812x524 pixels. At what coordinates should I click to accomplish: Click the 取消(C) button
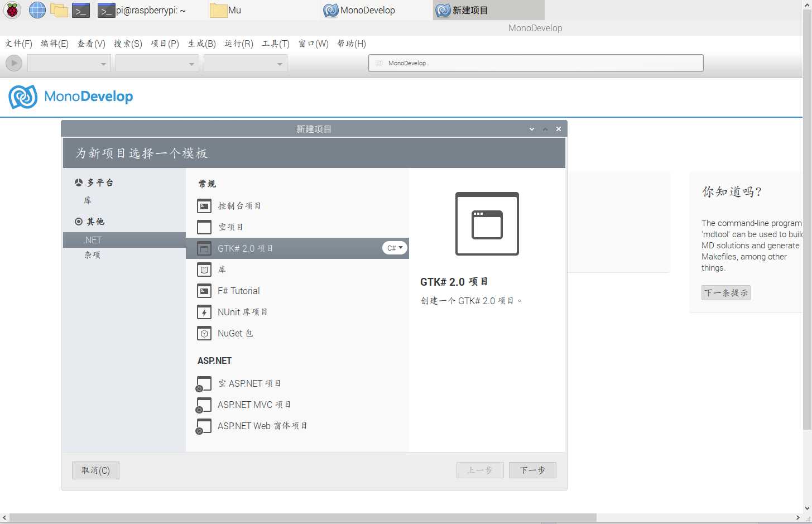[95, 470]
